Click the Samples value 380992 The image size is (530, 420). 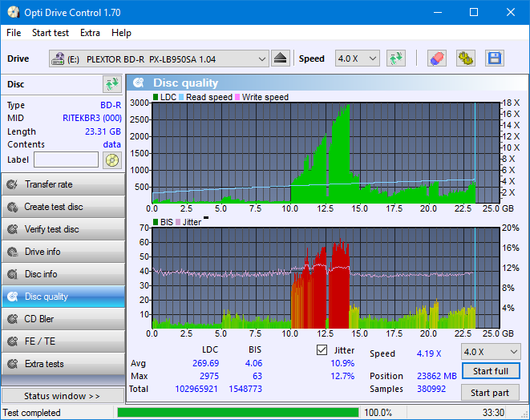431,389
